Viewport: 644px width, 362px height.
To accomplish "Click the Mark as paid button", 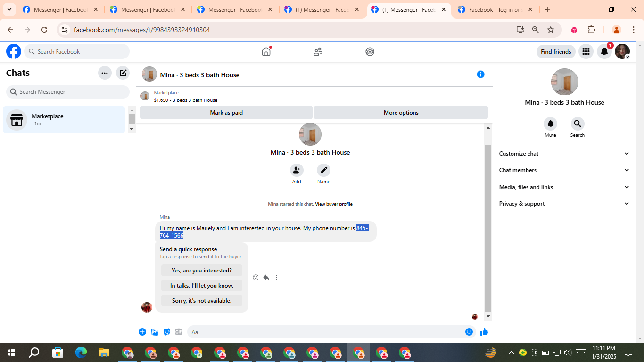I will tap(226, 113).
